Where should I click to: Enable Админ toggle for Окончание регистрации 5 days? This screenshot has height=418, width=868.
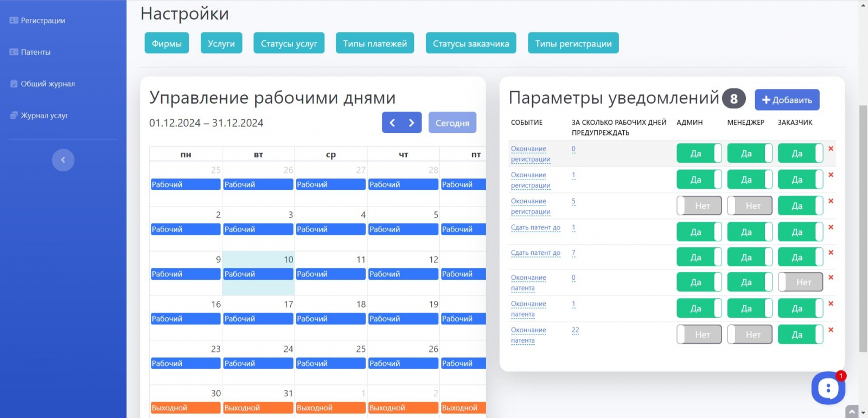click(x=699, y=206)
